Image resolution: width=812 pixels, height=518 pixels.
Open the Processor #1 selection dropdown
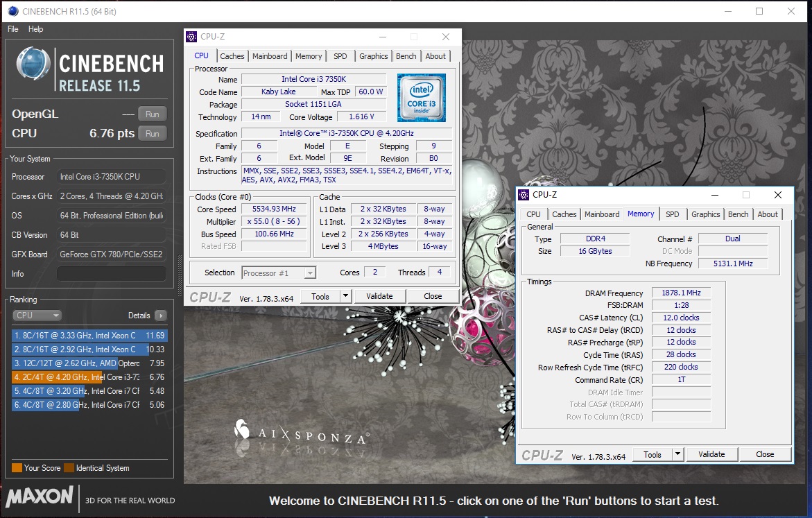point(279,273)
